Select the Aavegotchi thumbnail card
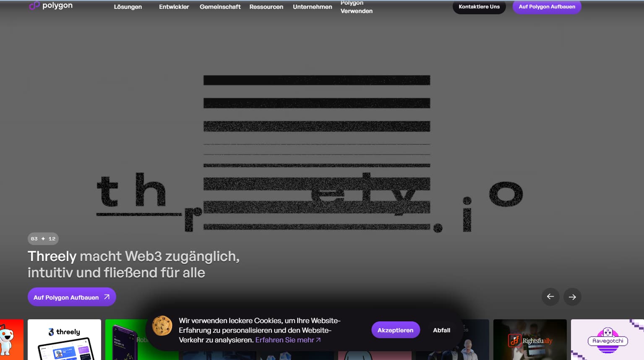 (x=607, y=340)
